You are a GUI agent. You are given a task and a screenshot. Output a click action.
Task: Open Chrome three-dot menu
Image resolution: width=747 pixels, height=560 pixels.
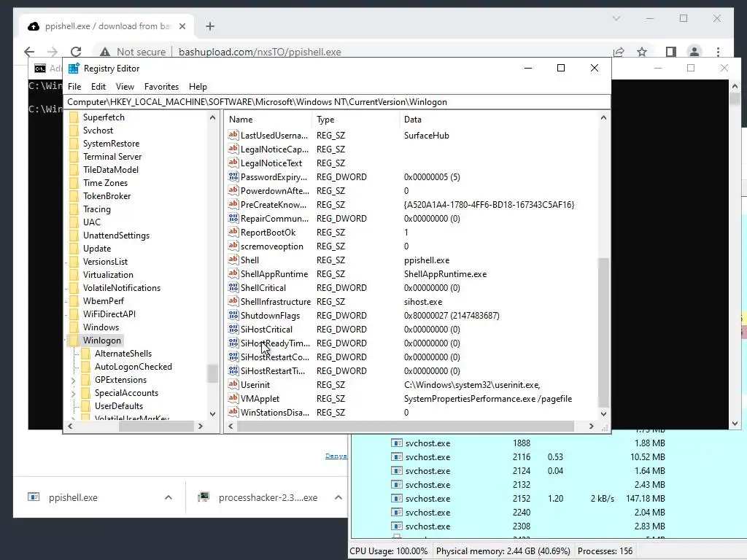(718, 52)
